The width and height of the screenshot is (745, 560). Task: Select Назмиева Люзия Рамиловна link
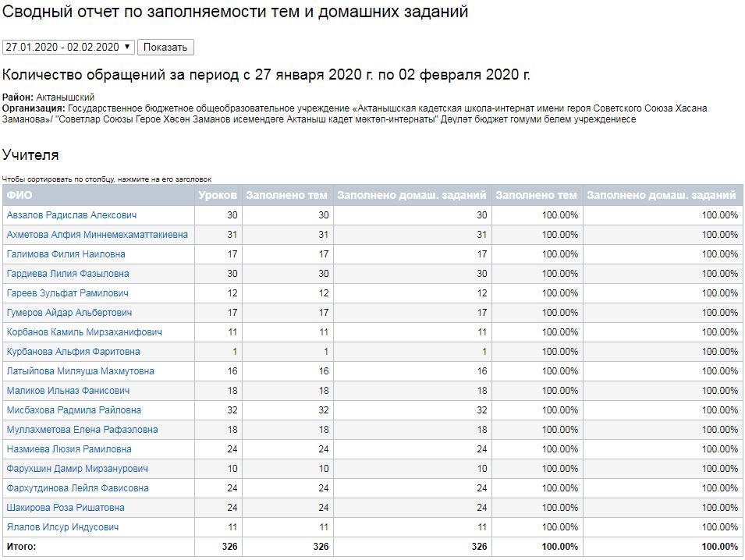tap(69, 449)
